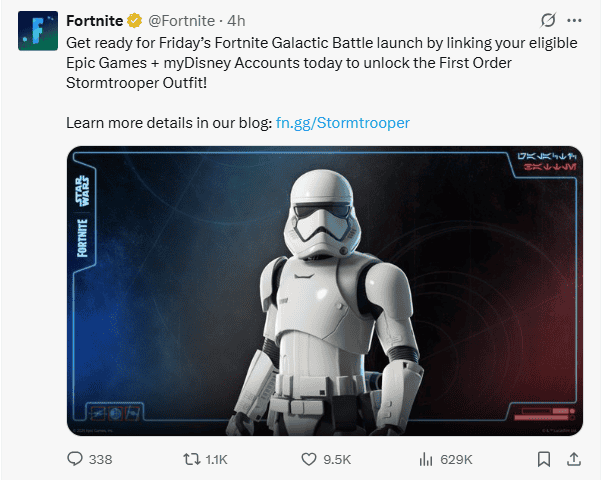The image size is (604, 480).
Task: Open the fn.gg/Stormtrooper blog link
Action: (344, 122)
